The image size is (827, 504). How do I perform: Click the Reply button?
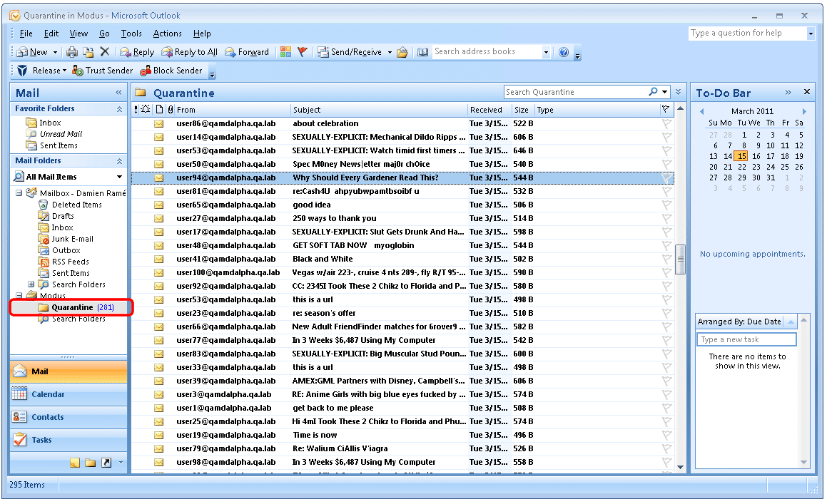[x=137, y=52]
